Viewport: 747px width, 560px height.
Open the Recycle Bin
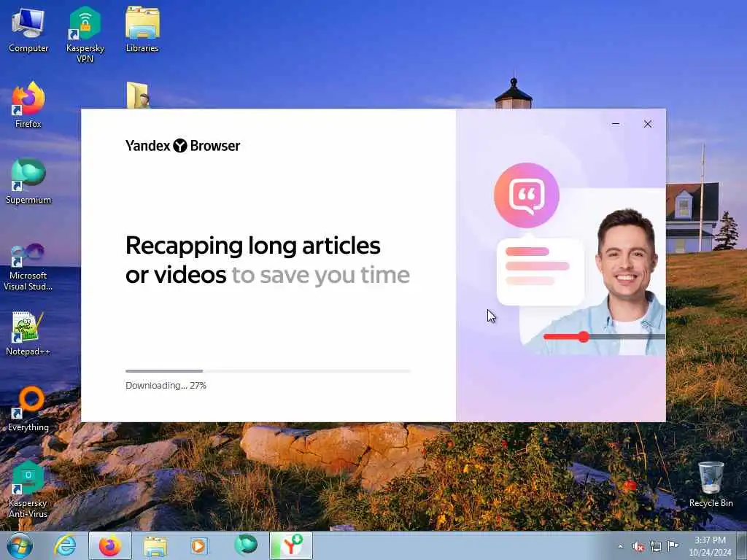click(711, 485)
